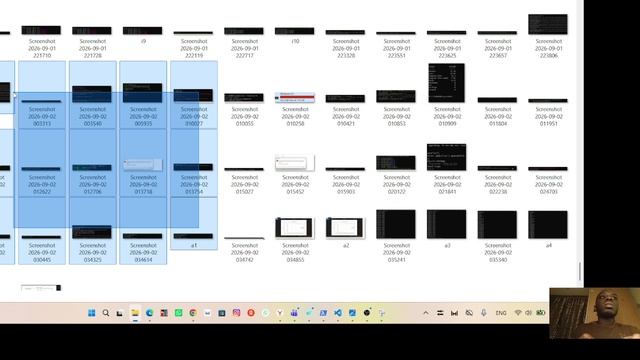The height and width of the screenshot is (360, 640).
Task: Select the file named a4
Action: (x=548, y=229)
